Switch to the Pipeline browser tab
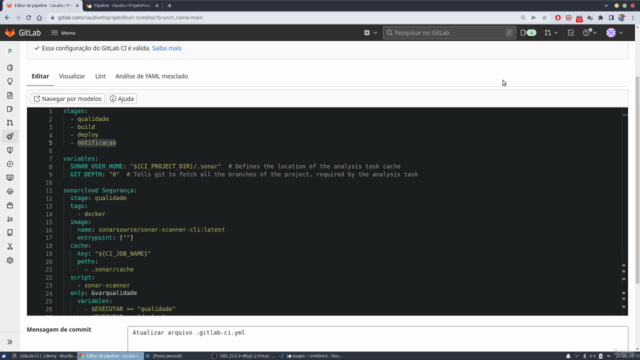640x360 pixels. tap(122, 6)
